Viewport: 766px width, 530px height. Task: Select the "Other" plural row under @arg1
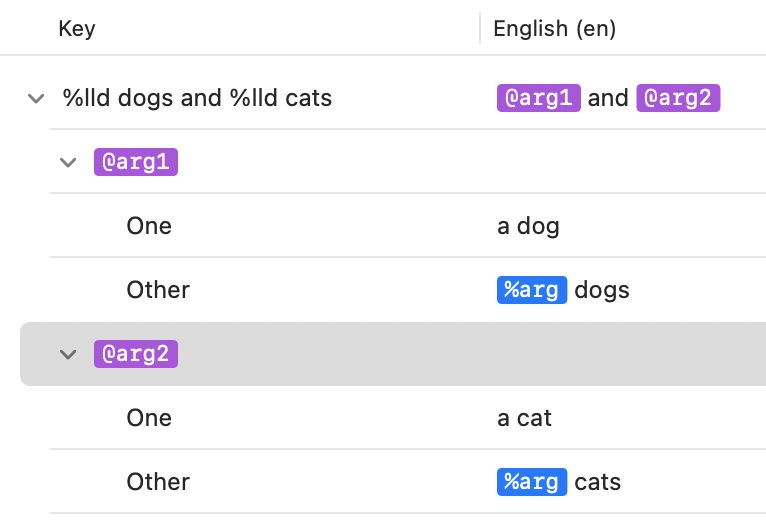tap(158, 290)
